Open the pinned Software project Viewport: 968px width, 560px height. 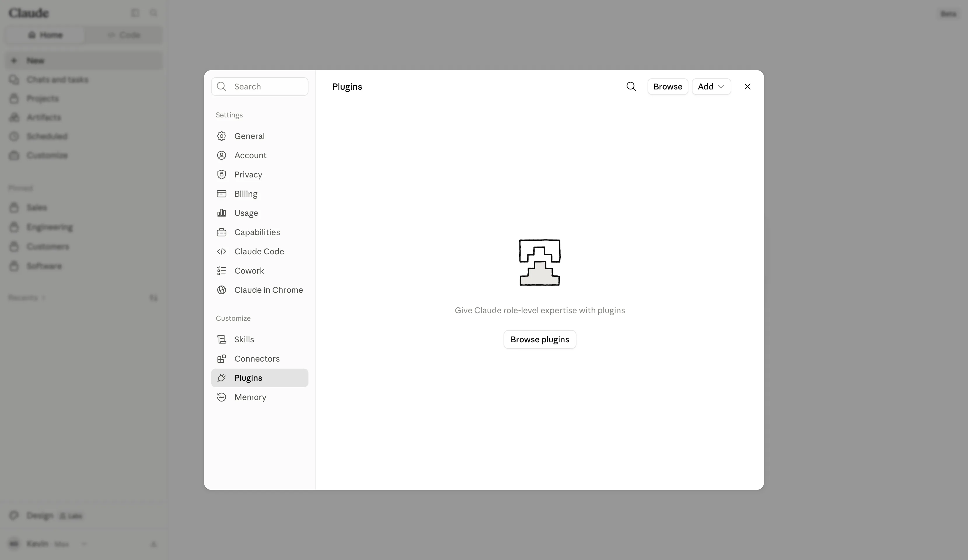(x=84, y=266)
